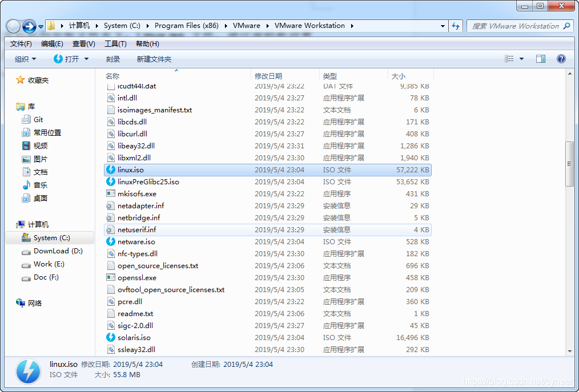Image resolution: width=579 pixels, height=392 pixels.
Task: Open dropdown arrow after VMware breadcrumb
Action: tap(268, 26)
